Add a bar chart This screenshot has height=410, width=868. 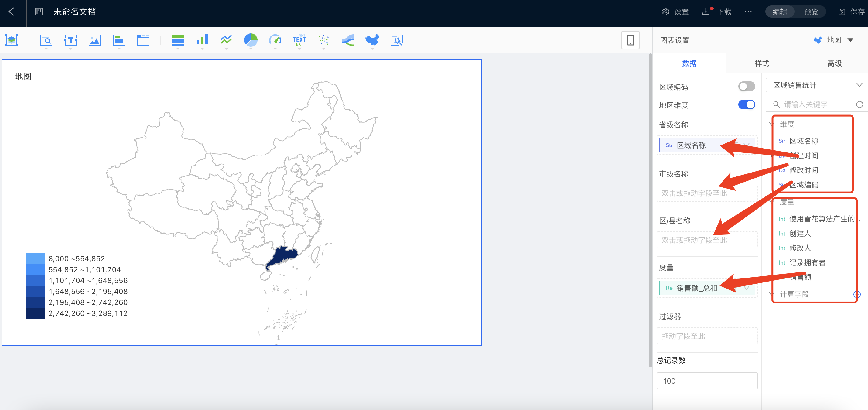click(x=202, y=40)
